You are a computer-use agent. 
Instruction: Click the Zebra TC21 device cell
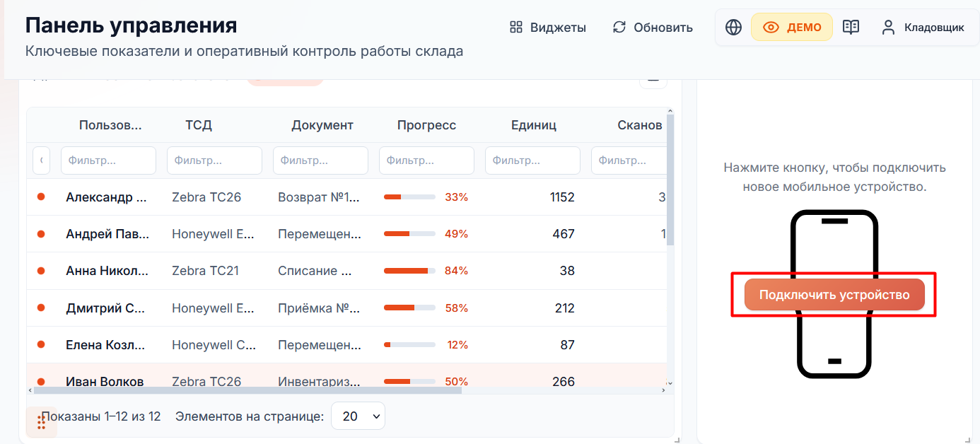click(206, 271)
